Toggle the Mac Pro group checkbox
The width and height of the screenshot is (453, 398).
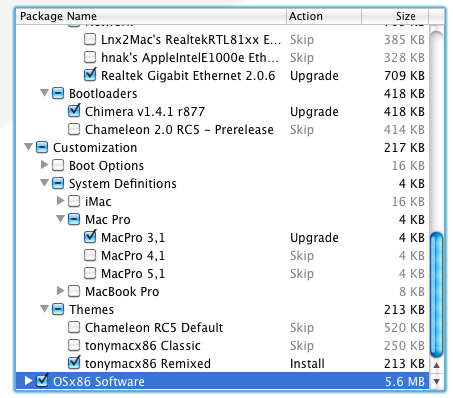[x=74, y=219]
